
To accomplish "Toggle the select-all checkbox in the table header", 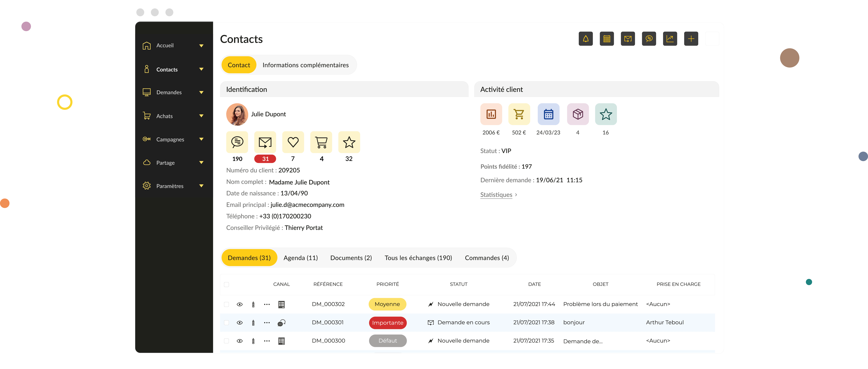I will click(x=226, y=284).
